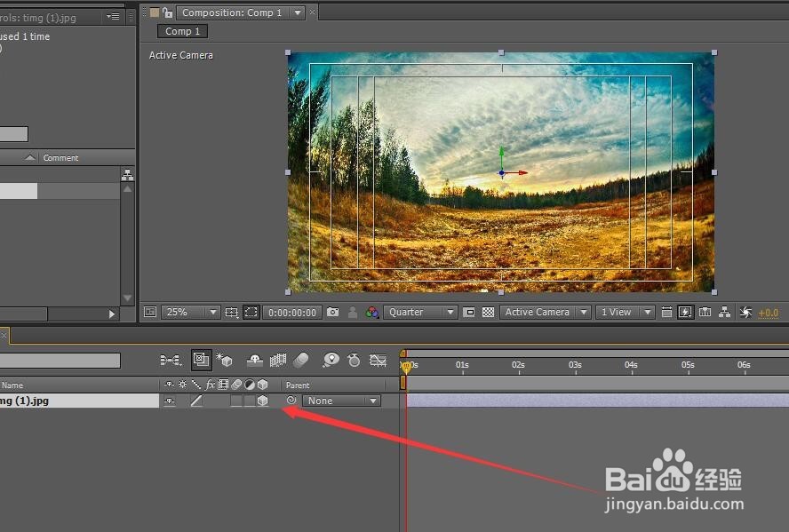Click project panel scroll down arrow
This screenshot has height=532, width=789.
click(x=127, y=298)
